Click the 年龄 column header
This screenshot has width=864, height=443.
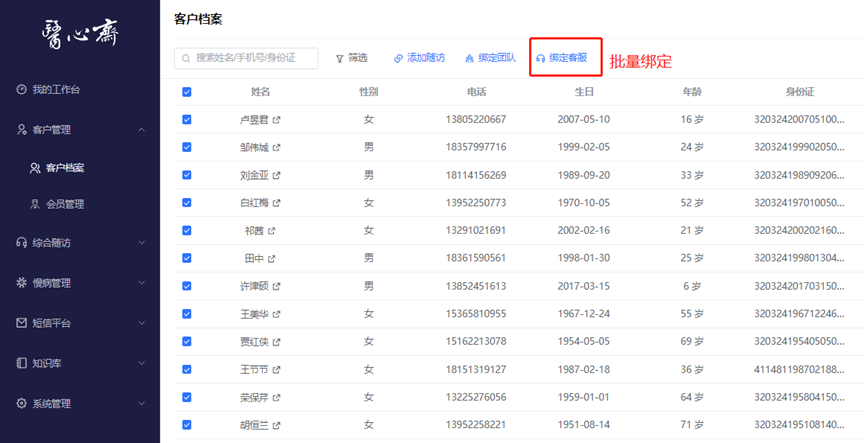coord(692,92)
